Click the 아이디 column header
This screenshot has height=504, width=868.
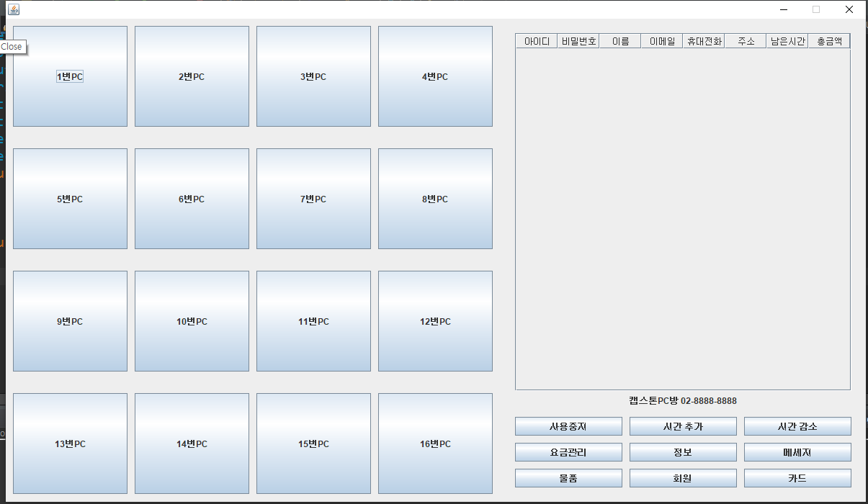(x=537, y=42)
